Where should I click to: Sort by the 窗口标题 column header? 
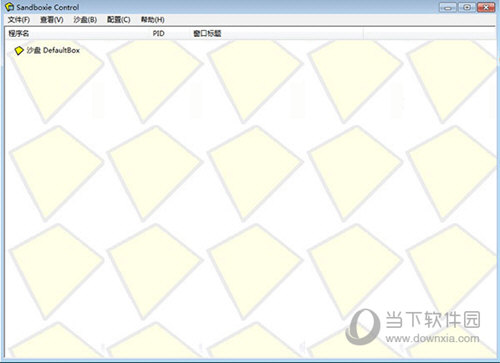[276, 33]
